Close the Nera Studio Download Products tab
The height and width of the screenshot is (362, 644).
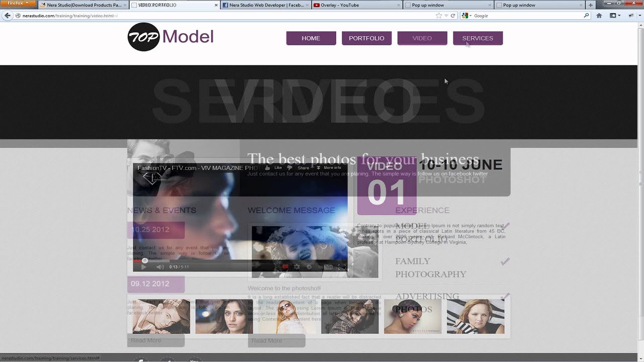(x=125, y=5)
